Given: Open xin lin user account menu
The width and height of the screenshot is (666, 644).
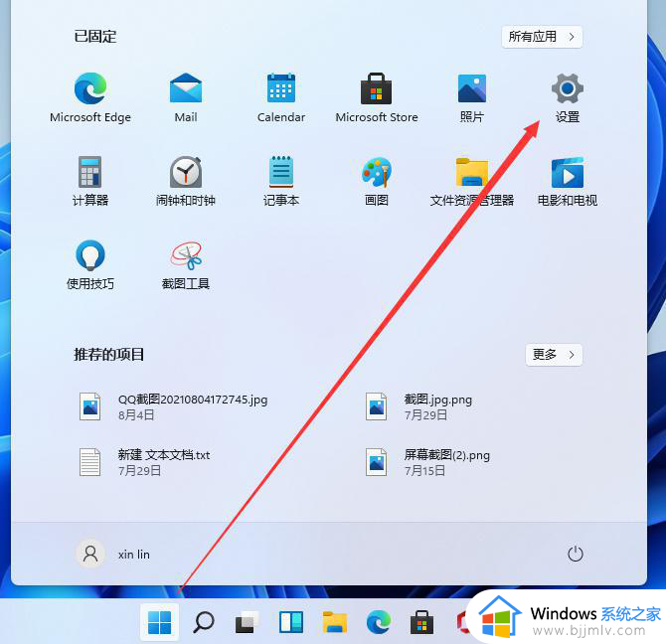Looking at the screenshot, I should pos(113,554).
